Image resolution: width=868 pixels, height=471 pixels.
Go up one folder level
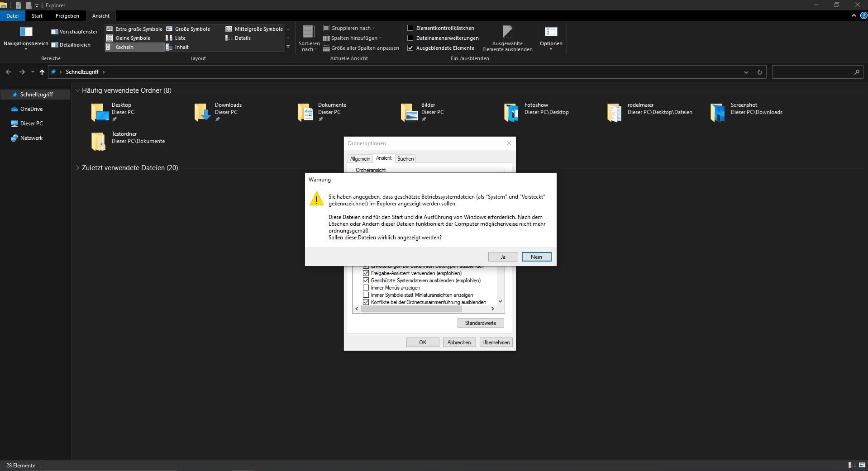(42, 72)
